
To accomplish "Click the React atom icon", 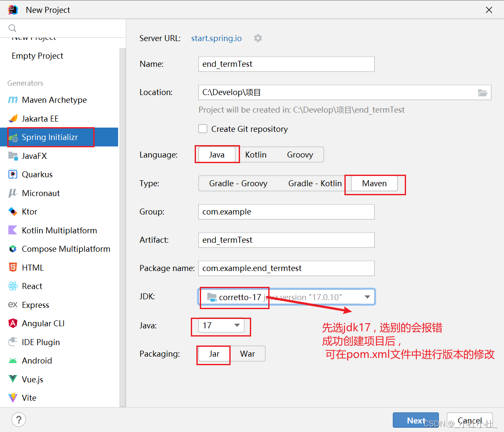I will point(13,286).
